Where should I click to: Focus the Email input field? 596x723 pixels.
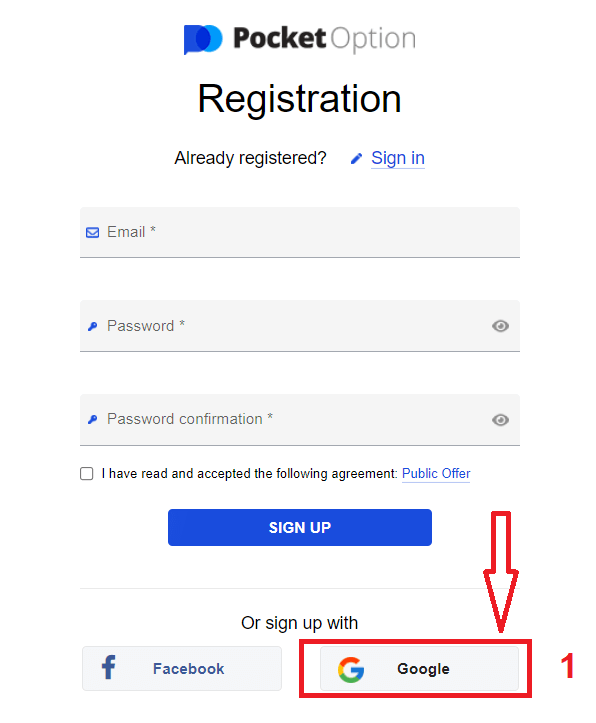tap(300, 232)
